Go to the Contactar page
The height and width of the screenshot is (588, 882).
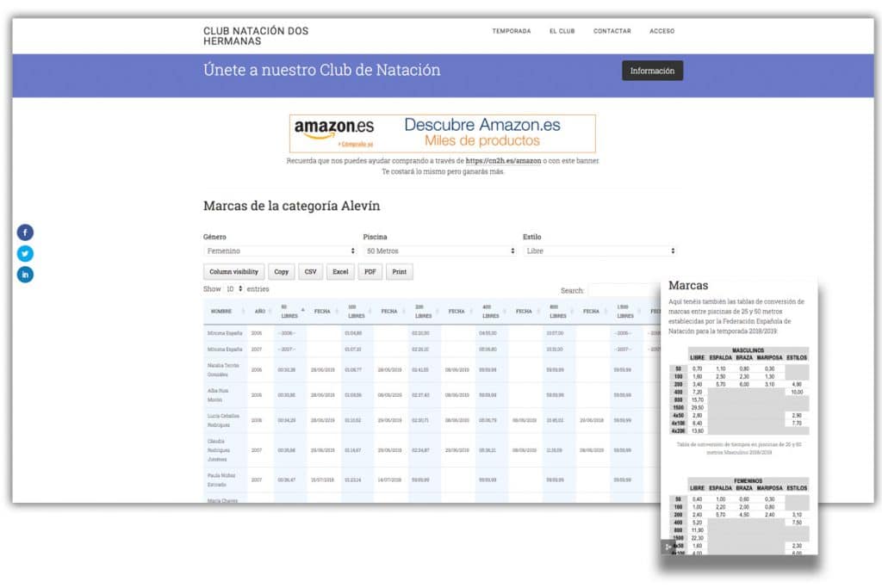tap(612, 31)
